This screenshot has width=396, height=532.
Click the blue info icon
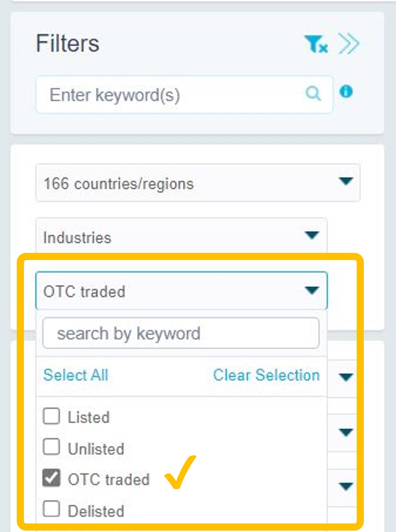tap(346, 92)
